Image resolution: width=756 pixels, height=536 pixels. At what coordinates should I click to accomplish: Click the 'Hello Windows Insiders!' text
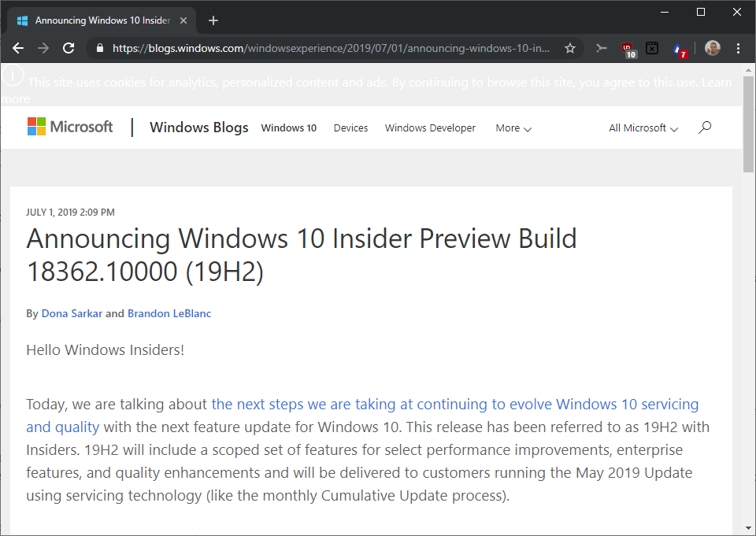(105, 350)
